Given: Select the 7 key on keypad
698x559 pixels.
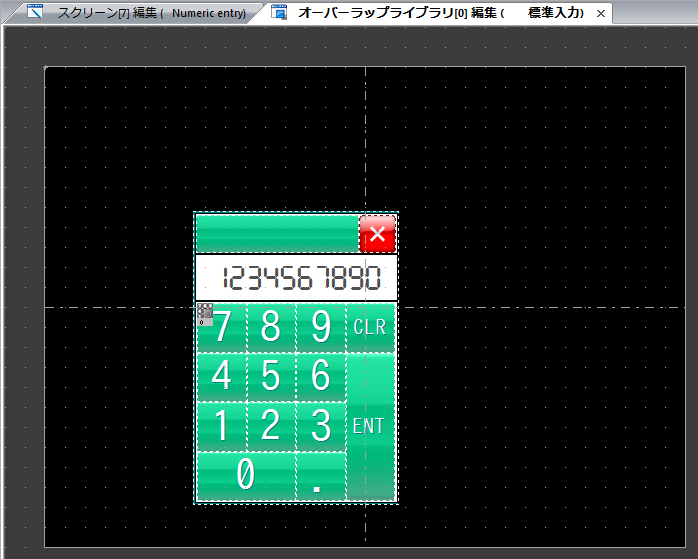Looking at the screenshot, I should coord(222,327).
